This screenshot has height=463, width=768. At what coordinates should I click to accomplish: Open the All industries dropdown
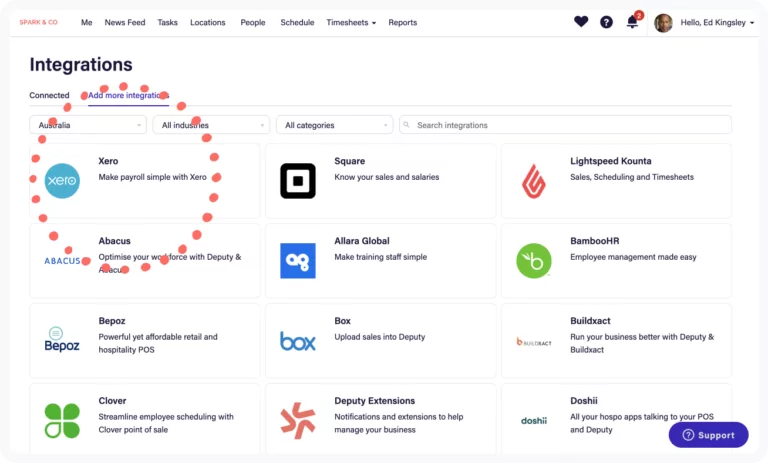(x=211, y=125)
